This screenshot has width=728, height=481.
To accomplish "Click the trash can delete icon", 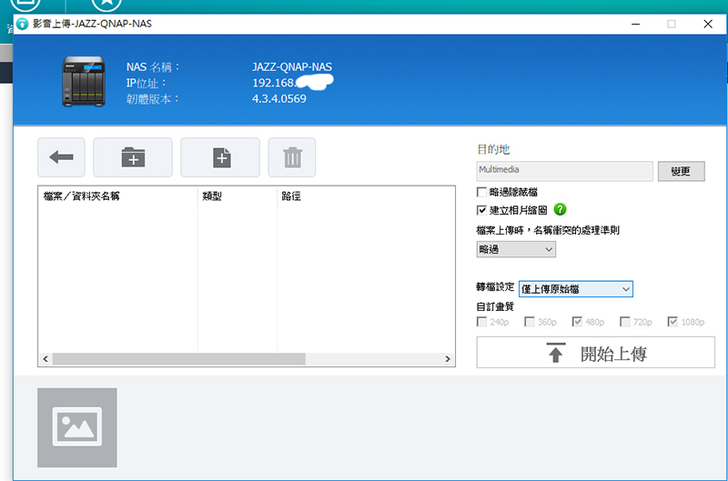I will coord(292,157).
